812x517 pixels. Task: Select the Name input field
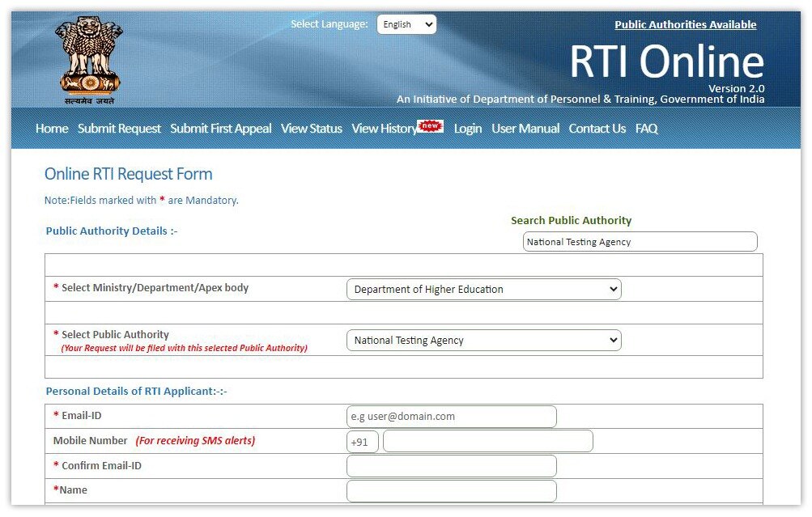click(451, 490)
